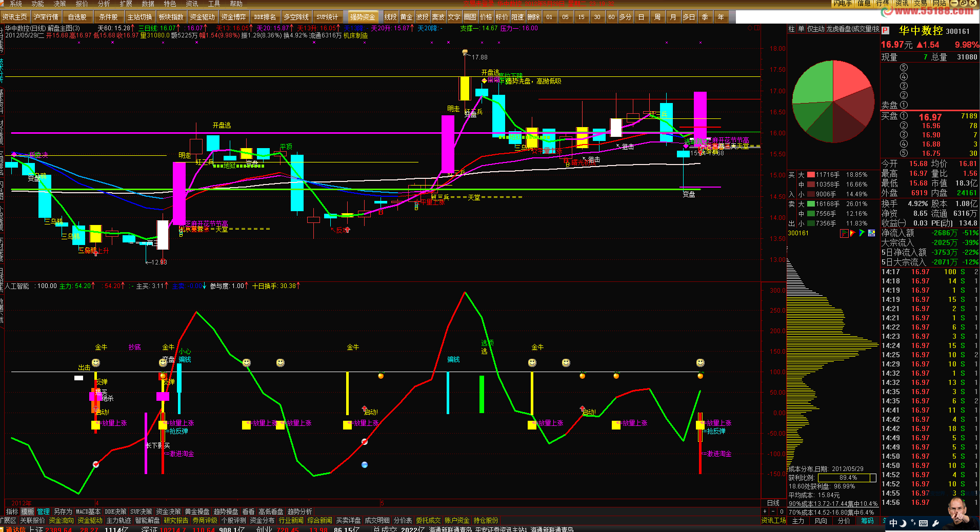Open the 分析 menu
Viewport: 980px width, 532px height.
tap(104, 4)
